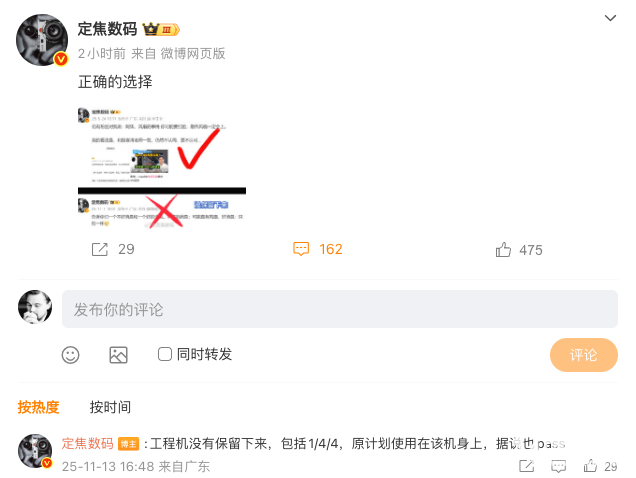
Task: Open the orange comments icon with 162
Action: (x=301, y=249)
